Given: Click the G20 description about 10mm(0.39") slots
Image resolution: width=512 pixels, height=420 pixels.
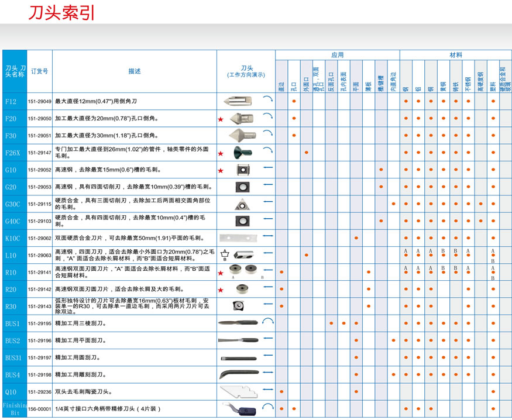Looking at the screenshot, I should (134, 187).
